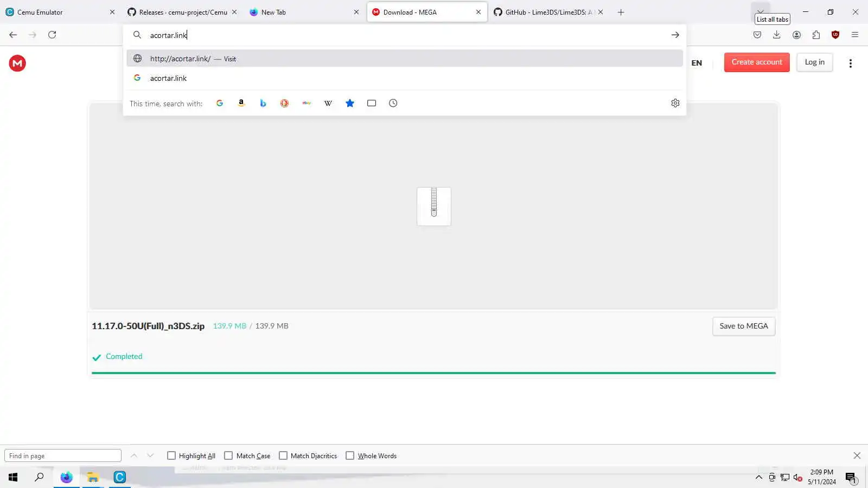
Task: Search this time with eBay
Action: point(307,103)
